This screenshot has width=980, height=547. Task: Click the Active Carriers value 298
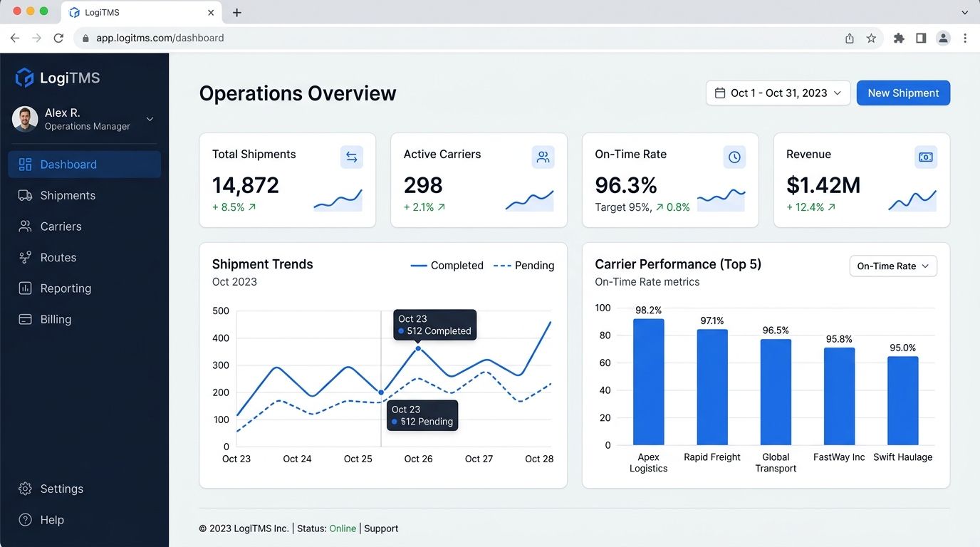coord(423,185)
